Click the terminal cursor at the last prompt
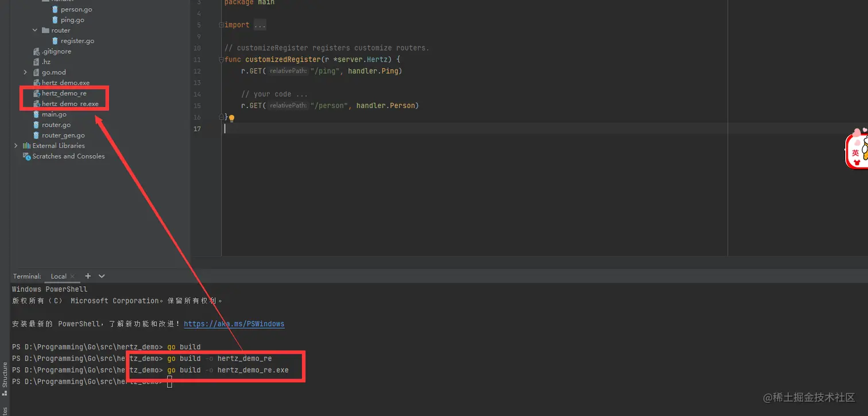The width and height of the screenshot is (868, 416). (169, 382)
